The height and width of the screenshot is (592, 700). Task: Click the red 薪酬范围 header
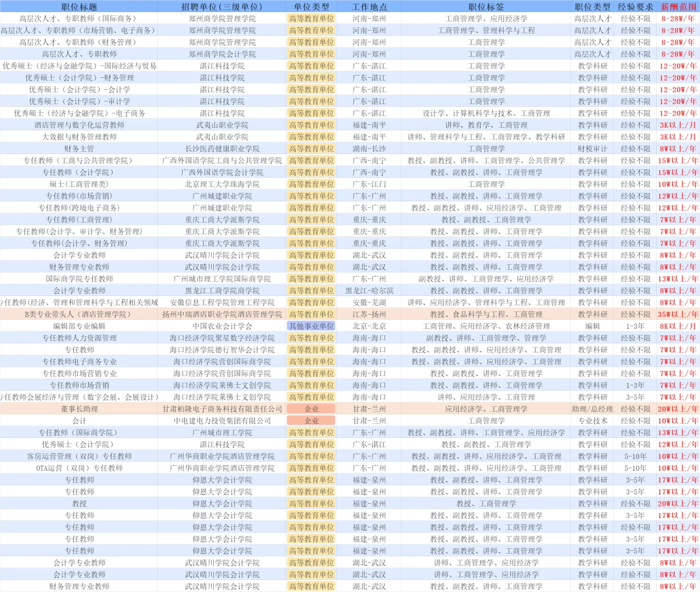click(679, 7)
